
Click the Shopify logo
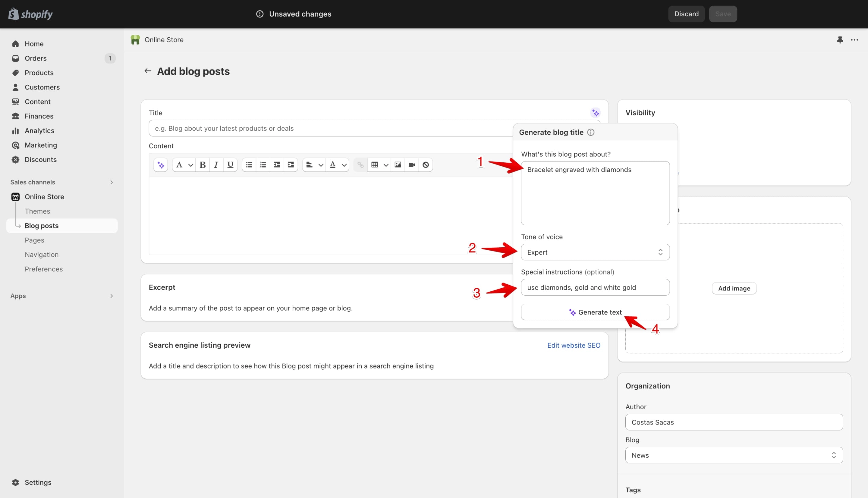30,14
